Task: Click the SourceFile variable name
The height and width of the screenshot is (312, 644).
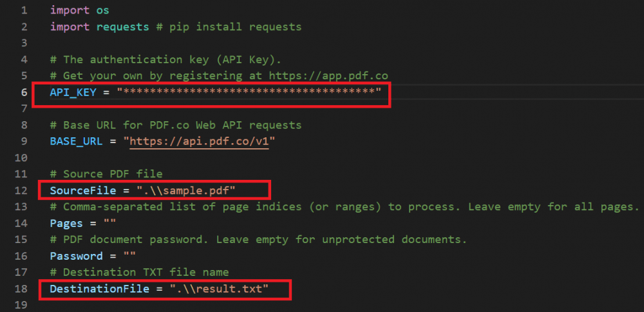Action: point(82,190)
